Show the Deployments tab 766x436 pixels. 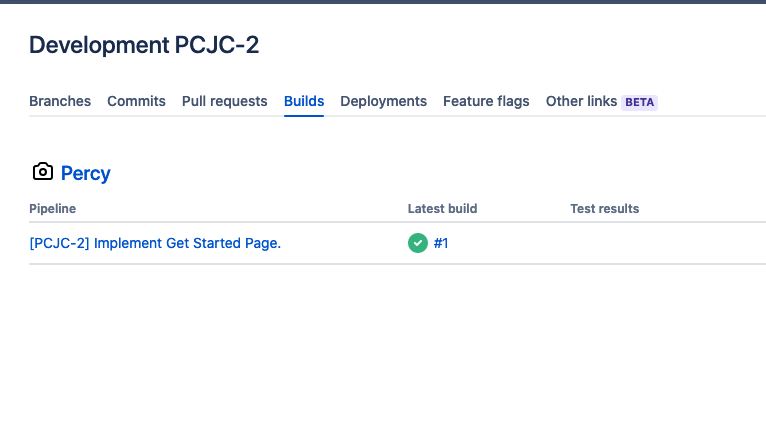[383, 101]
